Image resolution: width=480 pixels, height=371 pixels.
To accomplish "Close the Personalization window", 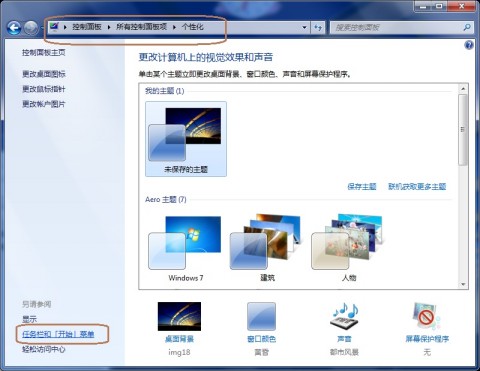I will click(462, 6).
